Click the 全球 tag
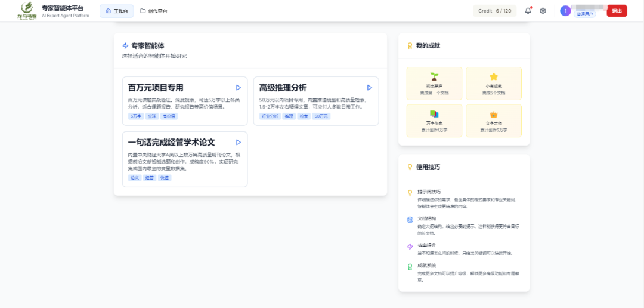The height and width of the screenshot is (308, 644). click(x=153, y=116)
